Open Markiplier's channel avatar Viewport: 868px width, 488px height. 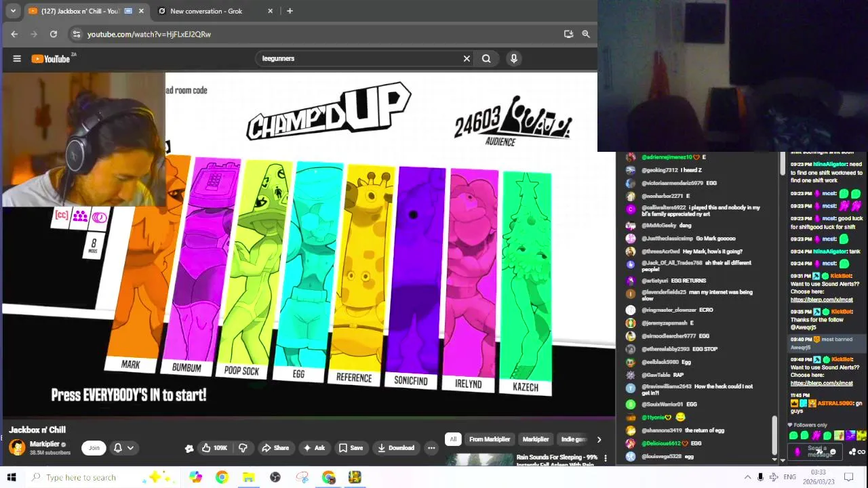[x=17, y=447]
